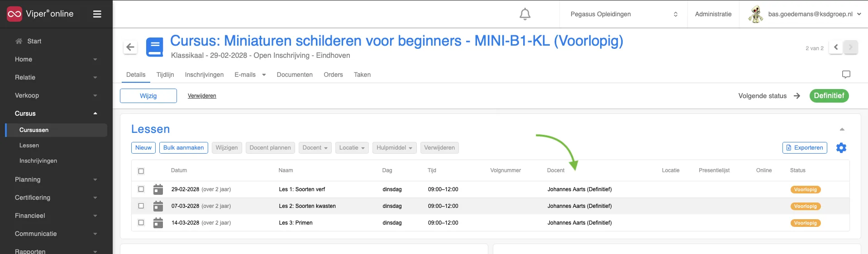Sort lessons by the Datum column header
The height and width of the screenshot is (254, 868).
point(179,170)
